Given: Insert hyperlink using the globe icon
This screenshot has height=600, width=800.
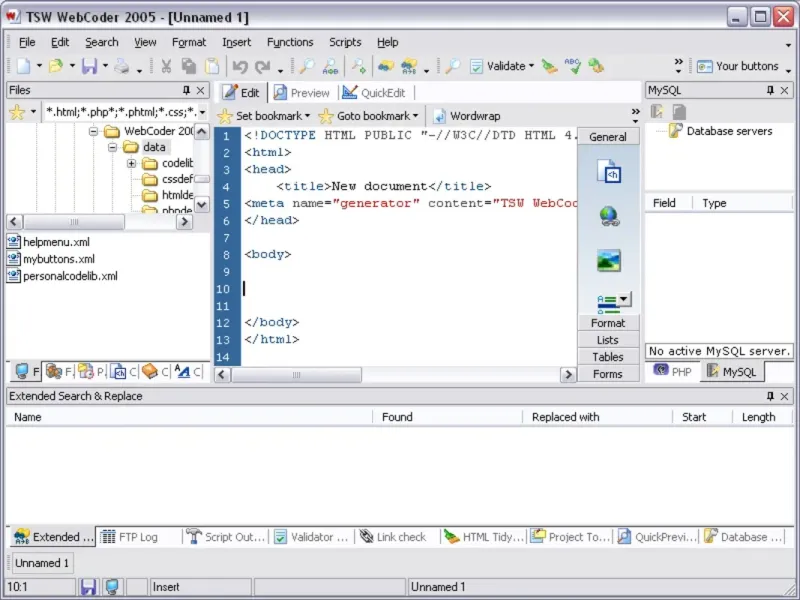Looking at the screenshot, I should (x=609, y=217).
